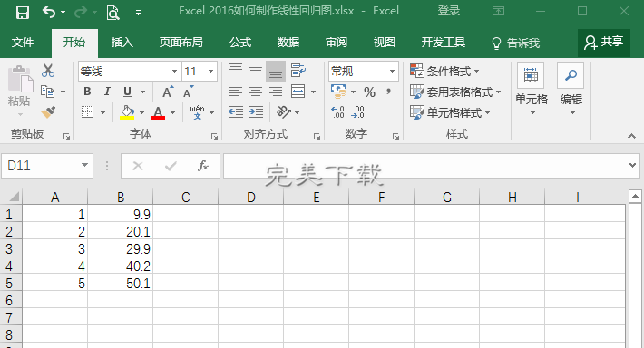644x348 pixels.
Task: Open the alignment dialog launcher in 对齐方式
Action: [x=317, y=136]
